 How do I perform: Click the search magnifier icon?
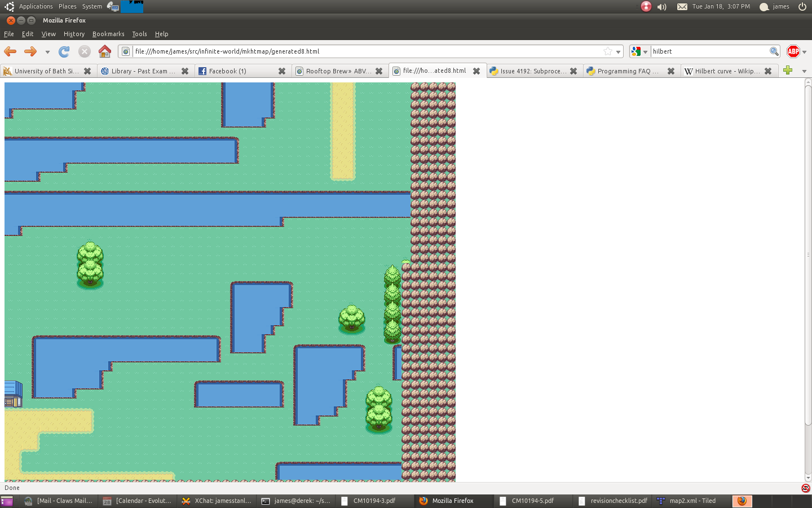tap(774, 51)
